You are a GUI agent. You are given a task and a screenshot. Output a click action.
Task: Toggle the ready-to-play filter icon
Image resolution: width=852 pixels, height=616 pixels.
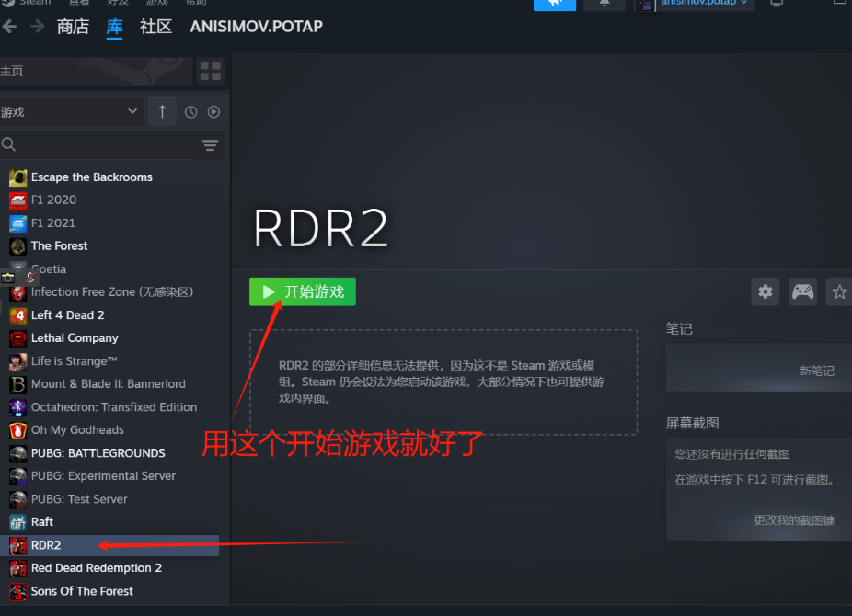(213, 112)
